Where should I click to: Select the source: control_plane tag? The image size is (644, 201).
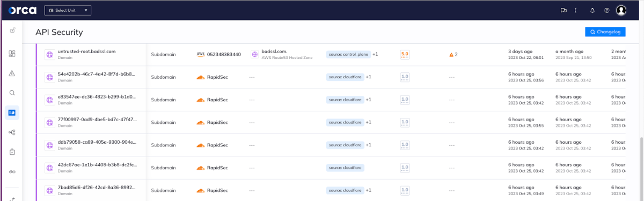point(348,54)
